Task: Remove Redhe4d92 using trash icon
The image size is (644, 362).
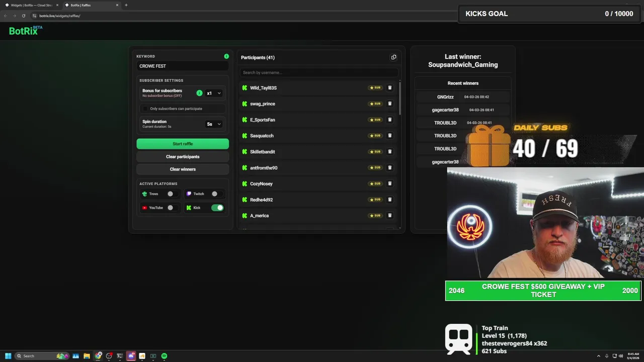Action: pyautogui.click(x=389, y=200)
